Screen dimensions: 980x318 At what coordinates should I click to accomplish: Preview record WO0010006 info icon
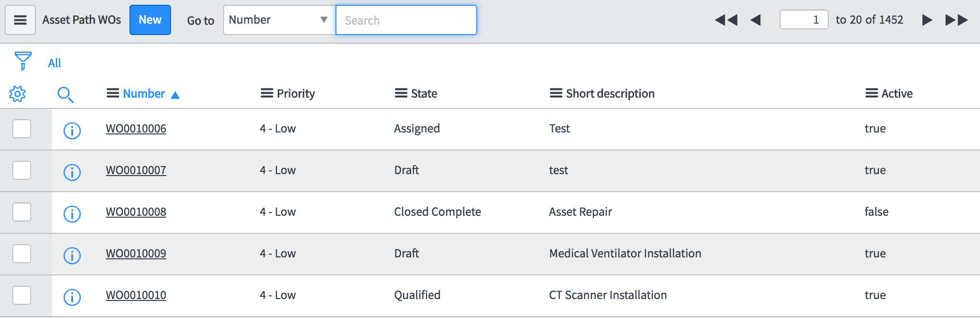(72, 130)
